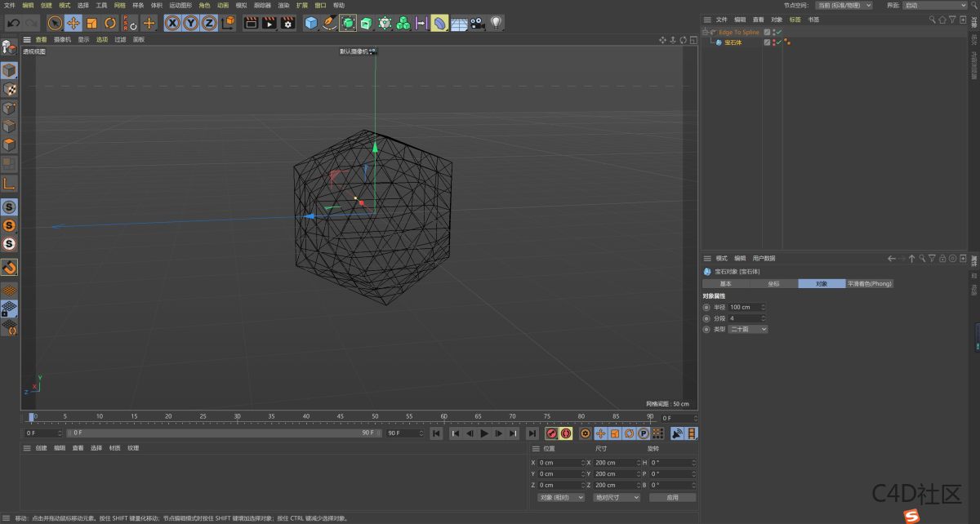The image size is (980, 524).
Task: Open the 渲染 menu in the menu bar
Action: click(283, 5)
